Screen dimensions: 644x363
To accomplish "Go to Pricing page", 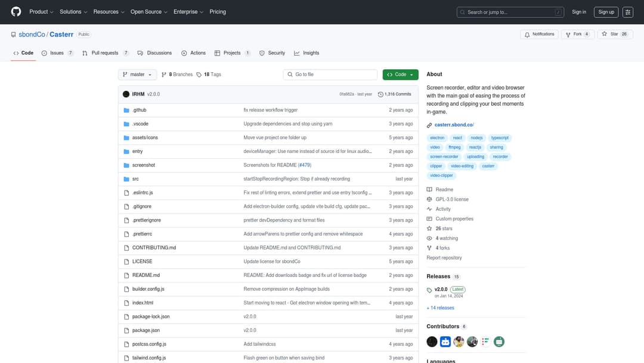I will click(x=218, y=12).
